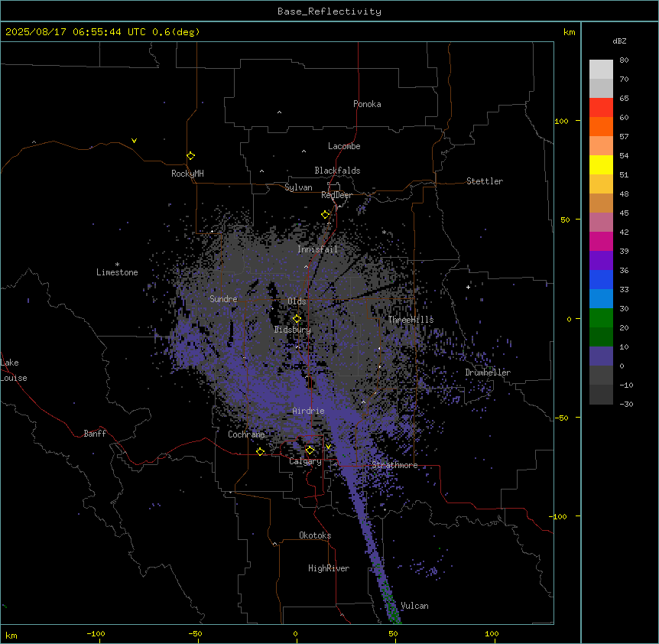Select the Lacombe city label
The height and width of the screenshot is (644, 659).
pyautogui.click(x=344, y=146)
